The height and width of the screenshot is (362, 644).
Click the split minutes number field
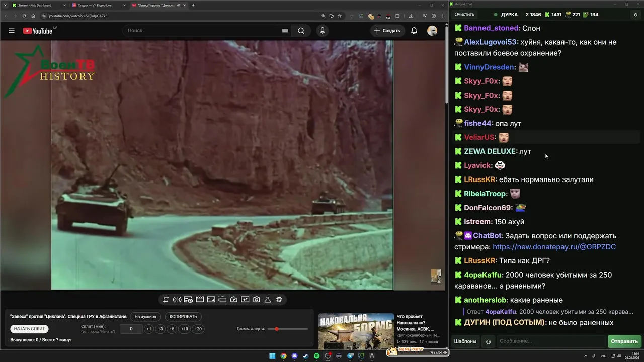(131, 329)
